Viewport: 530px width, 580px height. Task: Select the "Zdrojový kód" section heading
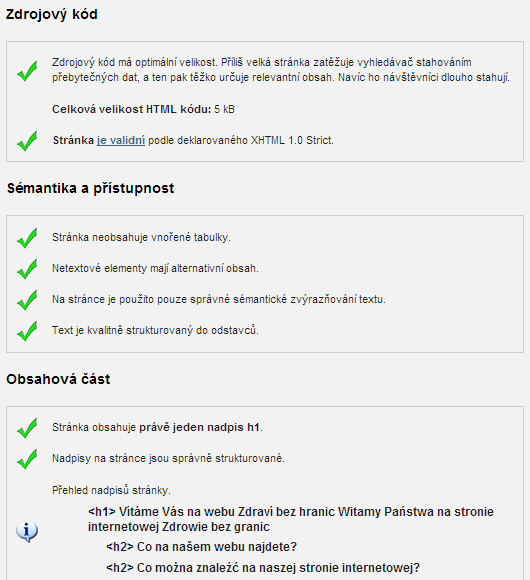52,15
